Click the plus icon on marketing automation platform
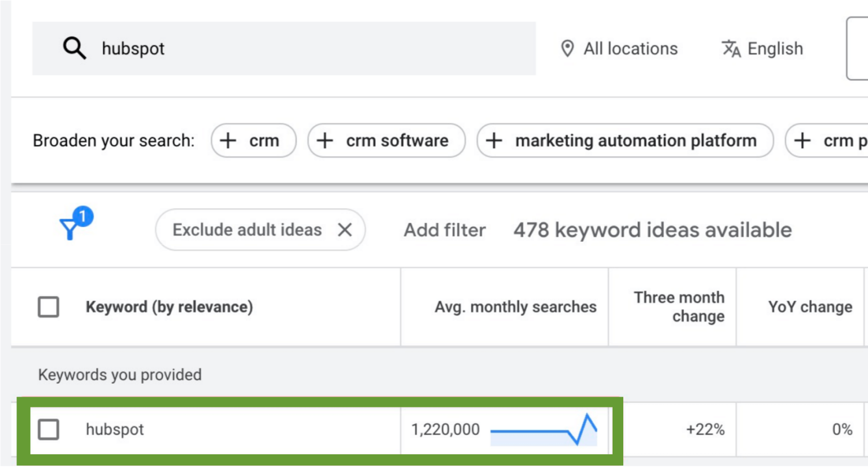The image size is (868, 469). 494,141
